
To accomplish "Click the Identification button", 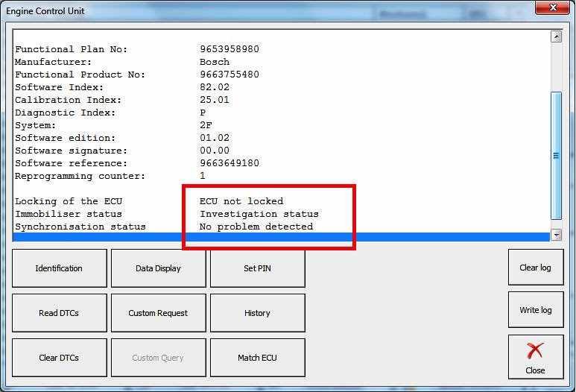I will click(x=59, y=268).
